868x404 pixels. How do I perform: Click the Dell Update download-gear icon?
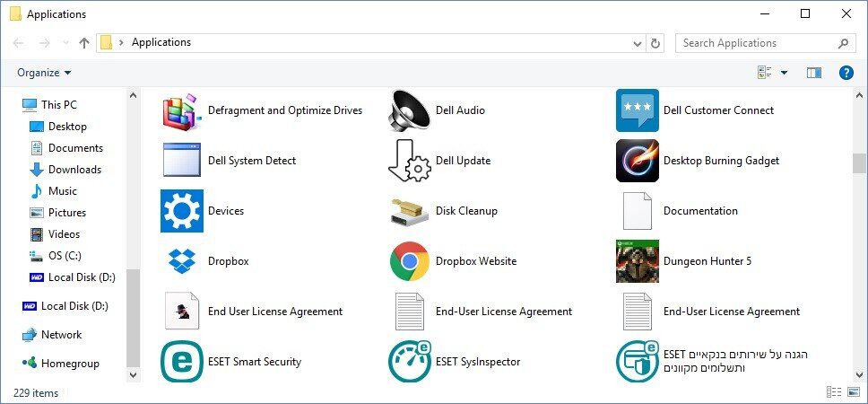click(410, 161)
